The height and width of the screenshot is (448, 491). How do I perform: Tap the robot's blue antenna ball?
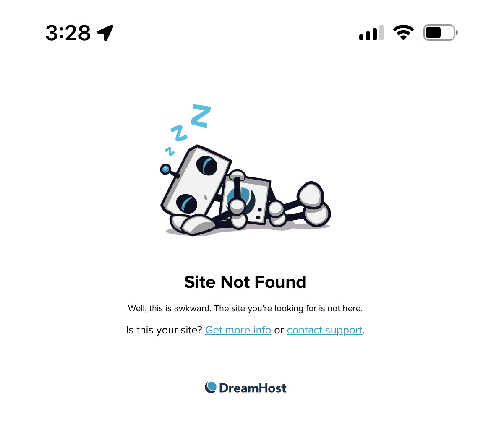pyautogui.click(x=165, y=169)
